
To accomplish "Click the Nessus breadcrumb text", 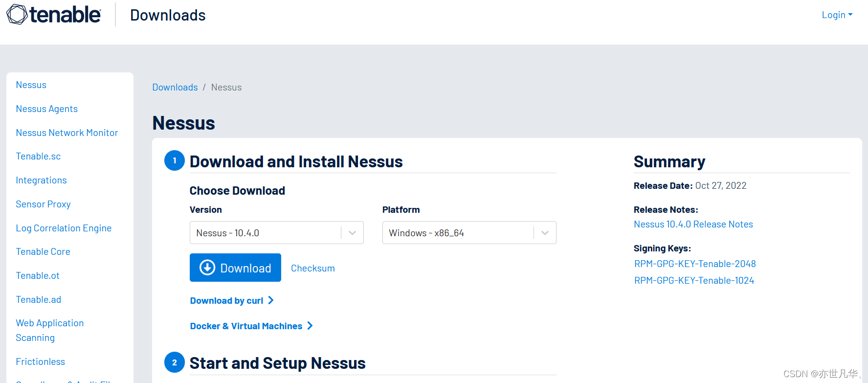I will 226,88.
